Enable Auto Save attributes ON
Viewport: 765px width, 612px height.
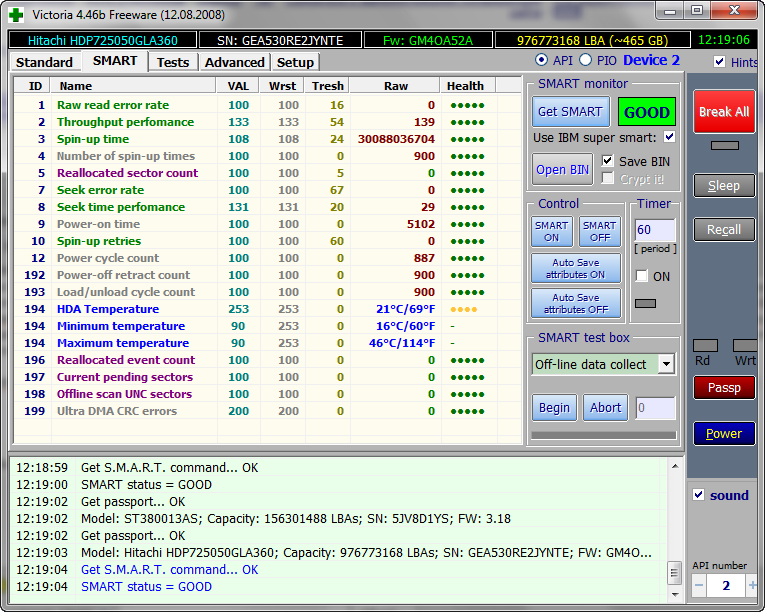[x=575, y=269]
